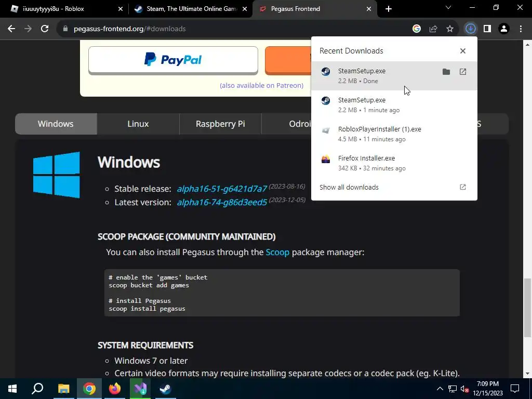
Task: Open network status tray icon
Action: pos(453,389)
